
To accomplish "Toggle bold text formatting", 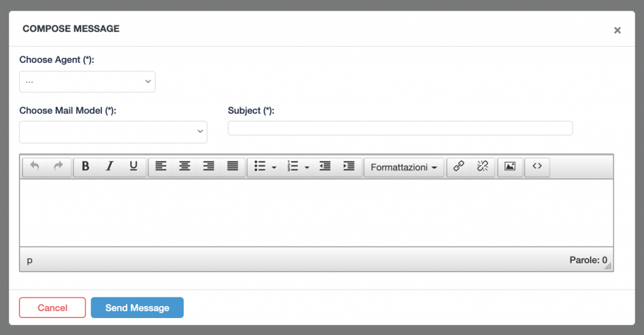I will (86, 167).
